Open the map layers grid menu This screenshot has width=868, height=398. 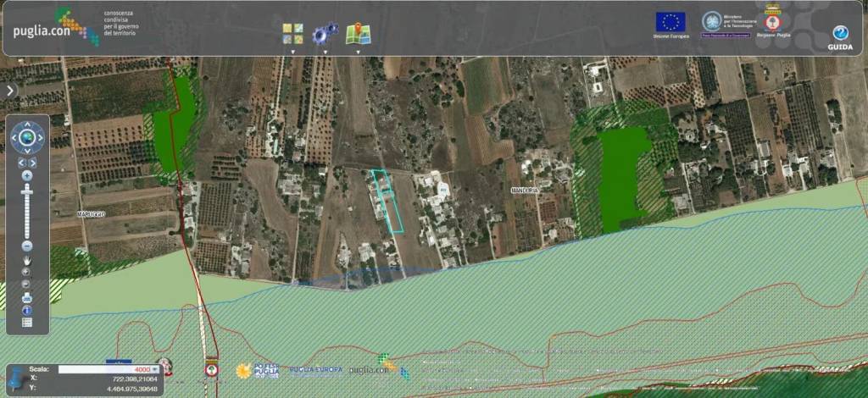pyautogui.click(x=292, y=34)
